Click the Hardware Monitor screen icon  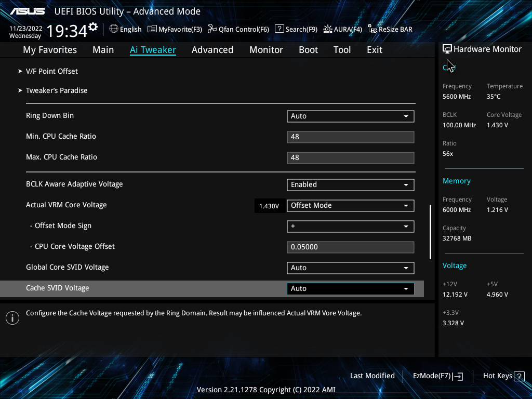coord(447,49)
